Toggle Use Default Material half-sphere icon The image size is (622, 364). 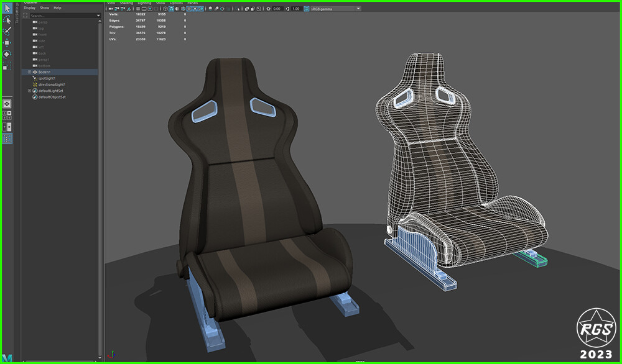coord(177,9)
